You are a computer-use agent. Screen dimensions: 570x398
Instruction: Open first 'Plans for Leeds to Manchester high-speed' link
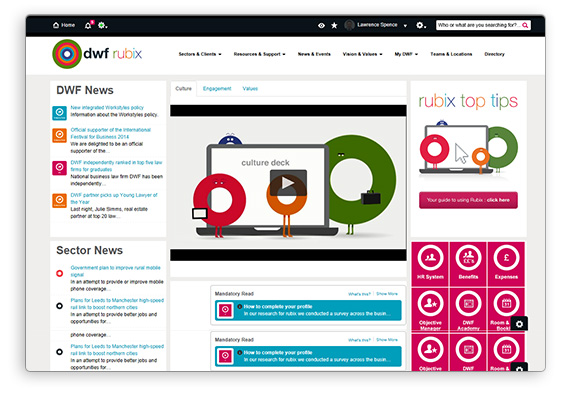point(117,304)
